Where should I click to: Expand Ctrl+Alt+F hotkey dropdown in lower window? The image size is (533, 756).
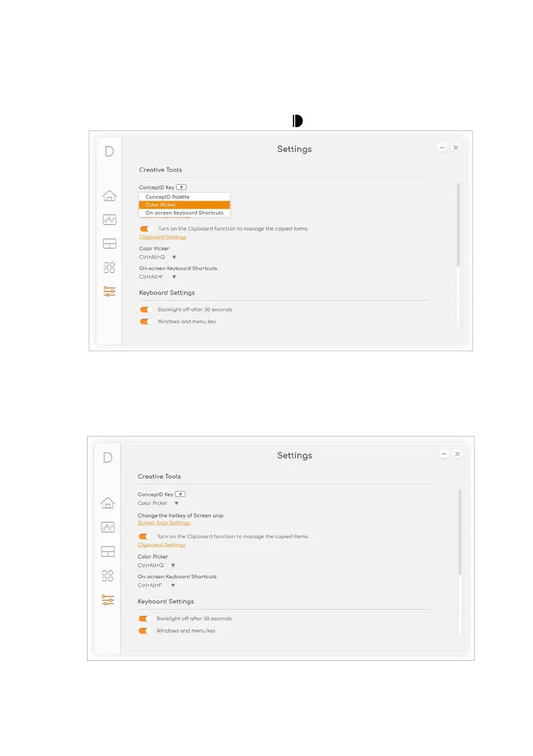pyautogui.click(x=173, y=585)
